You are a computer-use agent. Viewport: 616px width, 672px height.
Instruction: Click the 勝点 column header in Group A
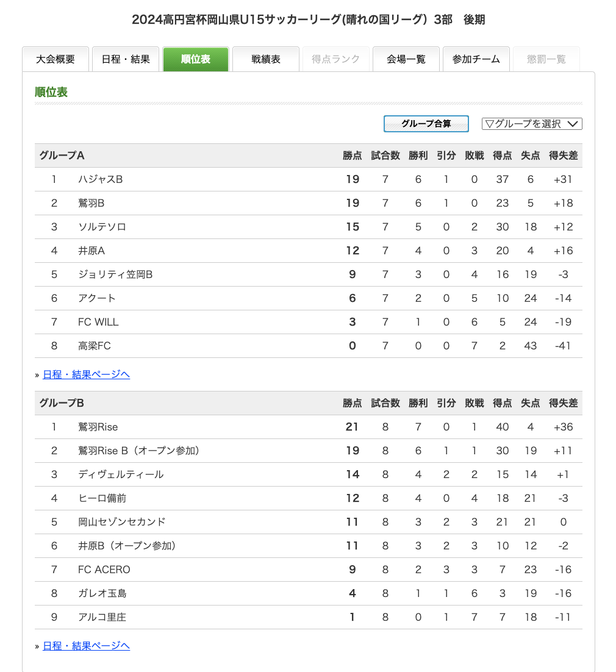click(x=353, y=155)
